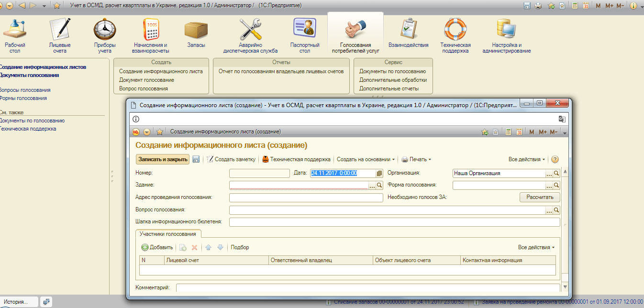Viewport: 644px width, 308px height.
Task: Open the date picker next to Дата field
Action: tap(380, 173)
